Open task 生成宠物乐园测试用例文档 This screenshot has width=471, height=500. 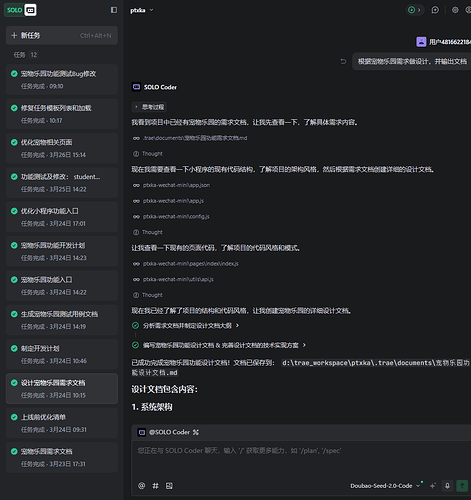point(62,320)
